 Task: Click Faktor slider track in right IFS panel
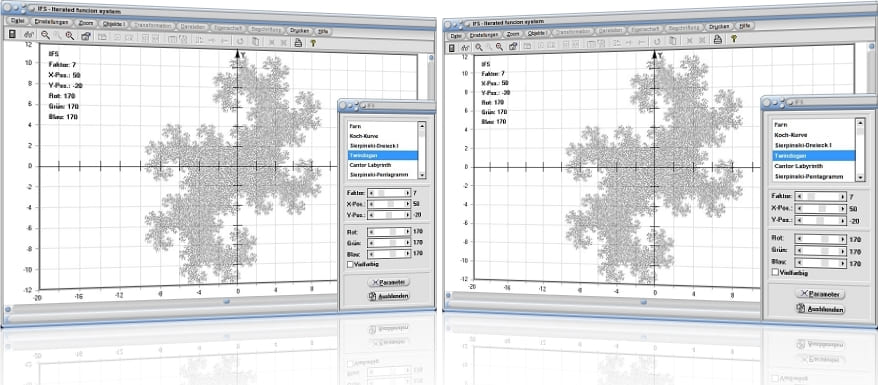tap(821, 197)
